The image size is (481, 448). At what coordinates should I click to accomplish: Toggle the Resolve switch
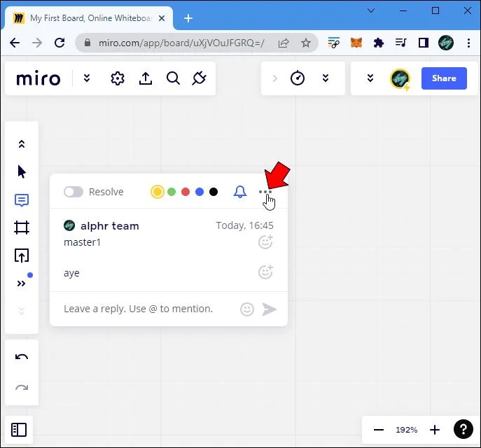point(74,192)
